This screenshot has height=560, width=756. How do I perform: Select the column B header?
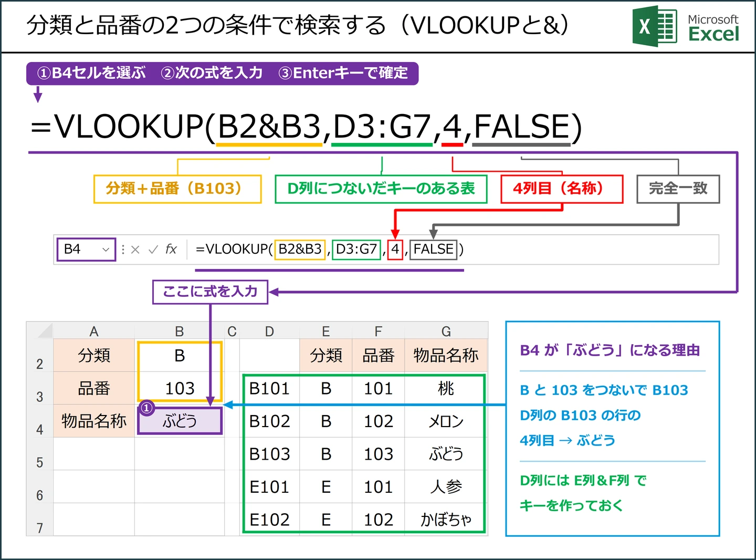[180, 331]
